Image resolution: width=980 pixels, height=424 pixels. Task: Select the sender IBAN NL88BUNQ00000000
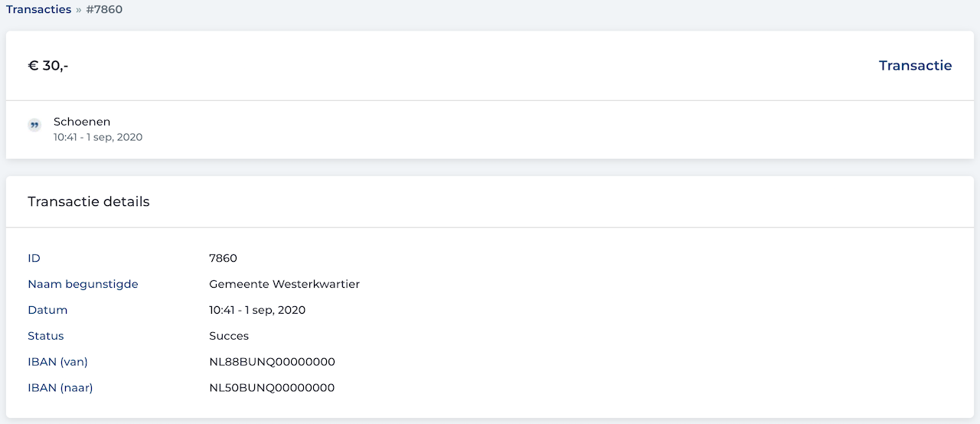point(272,363)
